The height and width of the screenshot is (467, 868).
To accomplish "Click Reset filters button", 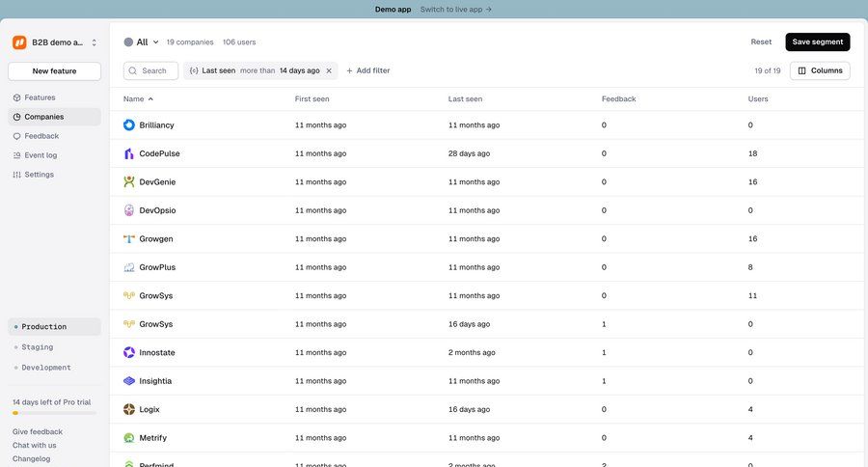I will click(761, 42).
